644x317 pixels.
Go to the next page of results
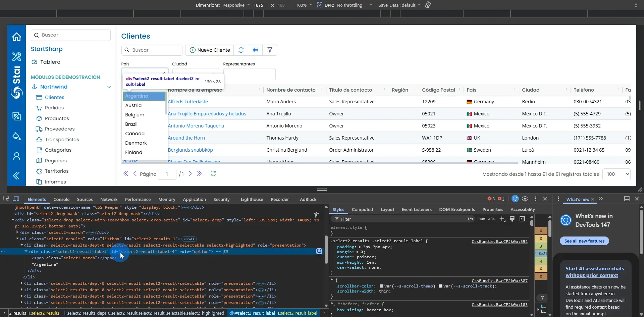pos(190,173)
